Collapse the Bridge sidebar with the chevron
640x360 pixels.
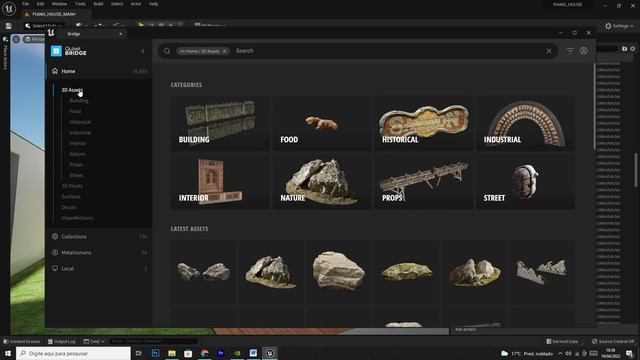coord(143,51)
